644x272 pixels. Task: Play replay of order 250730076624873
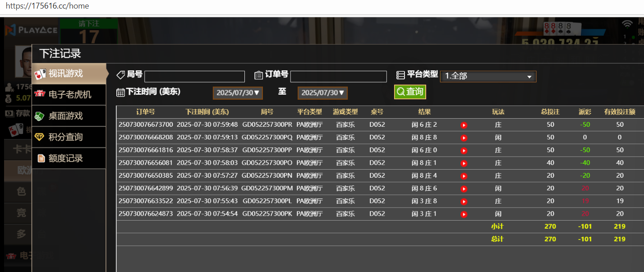tap(464, 214)
